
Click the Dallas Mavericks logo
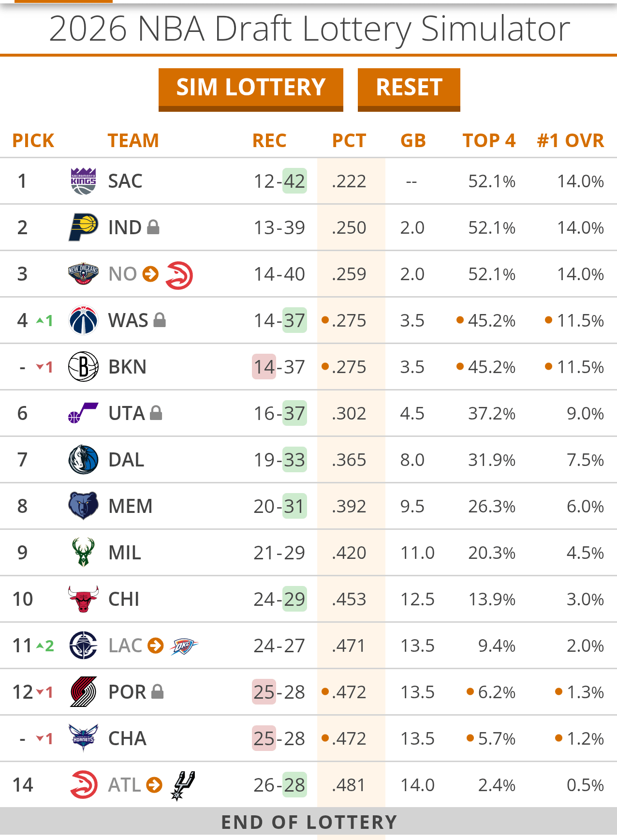[x=83, y=460]
